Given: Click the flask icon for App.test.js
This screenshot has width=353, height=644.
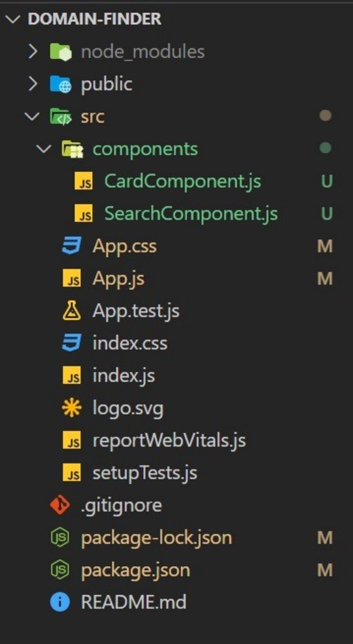Looking at the screenshot, I should click(x=72, y=311).
